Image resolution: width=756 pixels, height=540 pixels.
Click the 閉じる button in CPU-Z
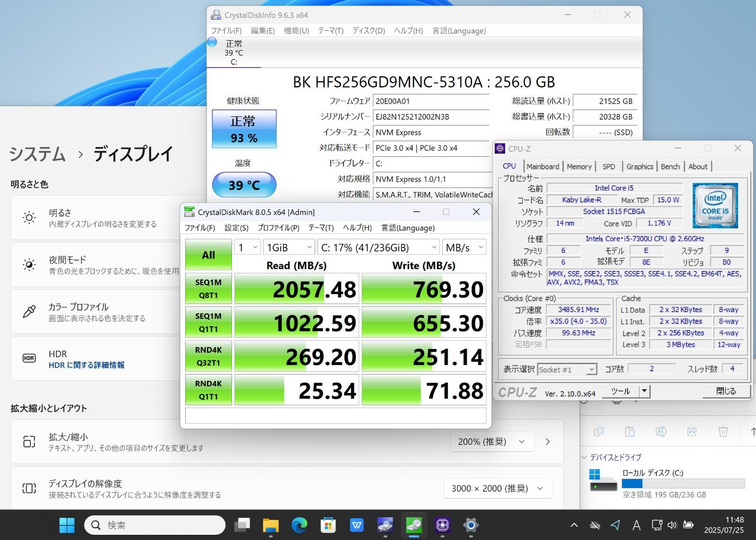tap(726, 391)
